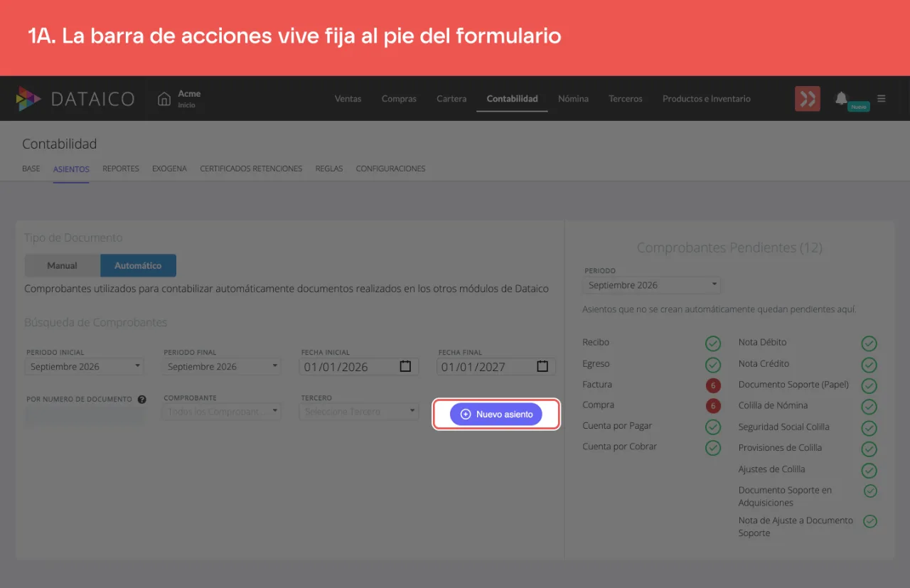Click the Por Numero de Documento field
Image resolution: width=910 pixels, height=588 pixels.
point(85,416)
